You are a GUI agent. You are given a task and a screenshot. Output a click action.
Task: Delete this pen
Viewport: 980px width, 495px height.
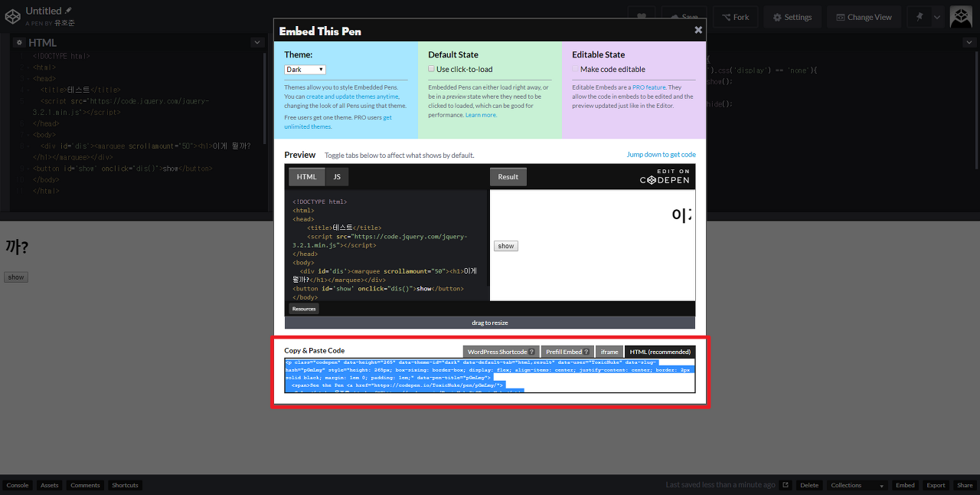coord(809,485)
